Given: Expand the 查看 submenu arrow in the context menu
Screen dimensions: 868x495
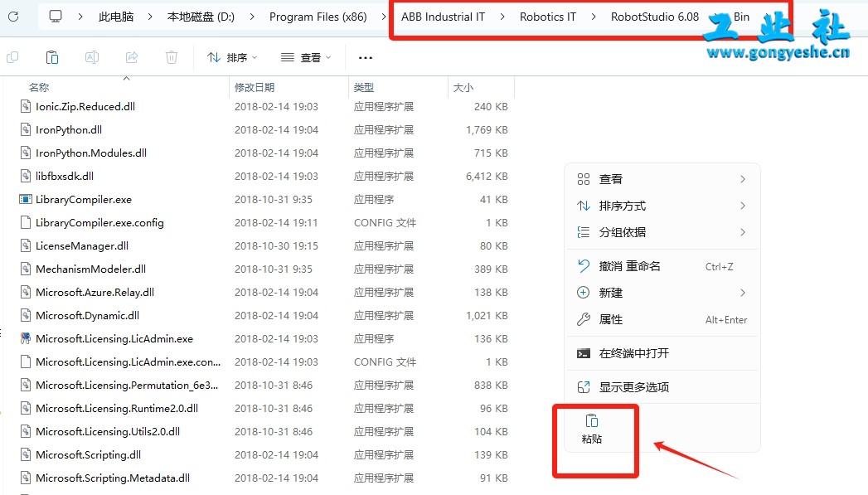Looking at the screenshot, I should point(743,179).
